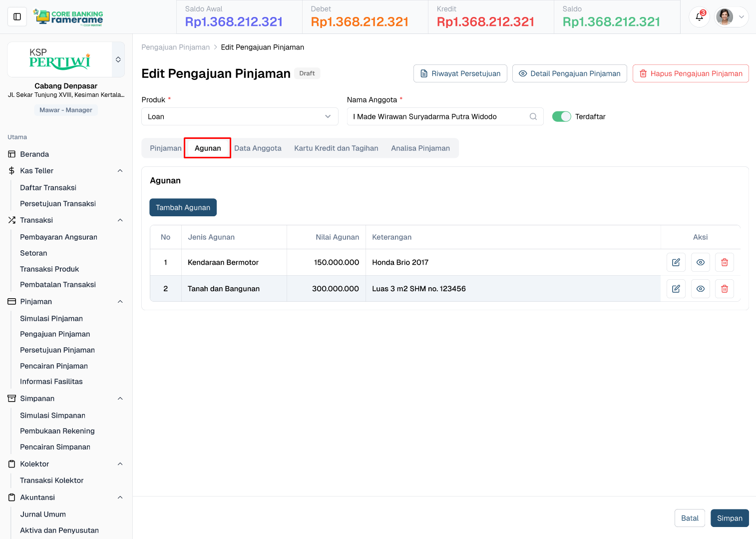View details of Tanah dan Bangunan collateral
Viewport: 756px width, 539px height.
click(700, 289)
